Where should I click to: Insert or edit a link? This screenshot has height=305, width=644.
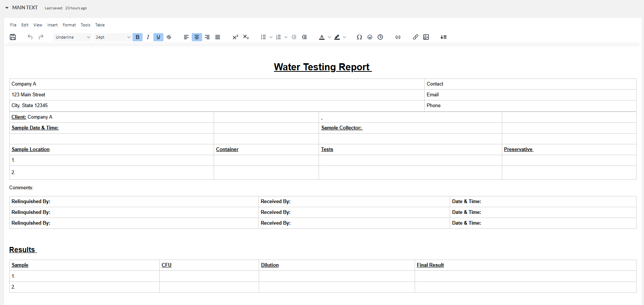pos(415,37)
